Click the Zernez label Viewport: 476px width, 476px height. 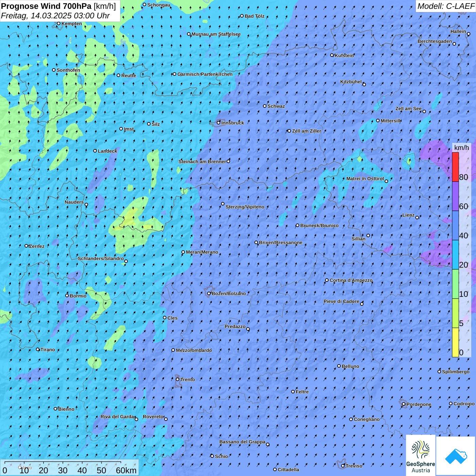click(37, 246)
